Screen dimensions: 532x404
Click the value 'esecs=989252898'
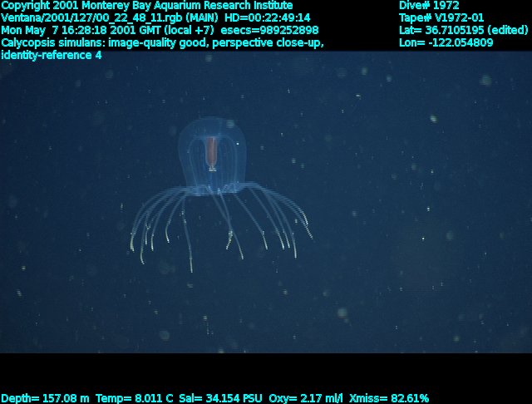click(269, 31)
